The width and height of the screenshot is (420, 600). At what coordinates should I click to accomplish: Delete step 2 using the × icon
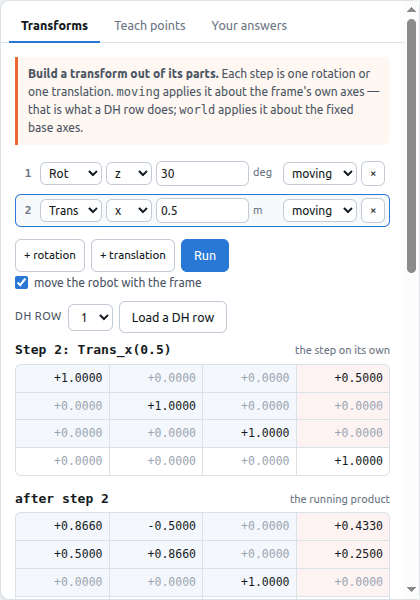(x=373, y=211)
